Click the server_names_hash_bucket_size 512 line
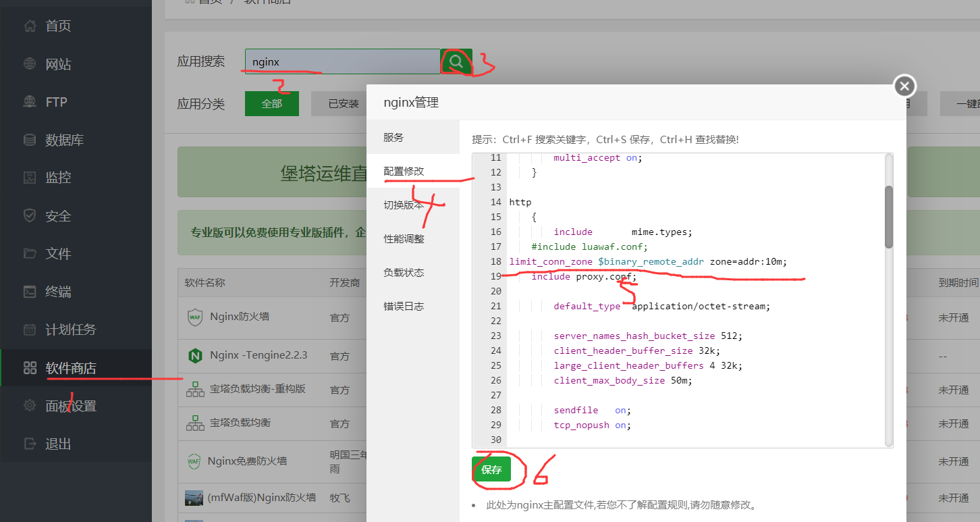 click(648, 336)
